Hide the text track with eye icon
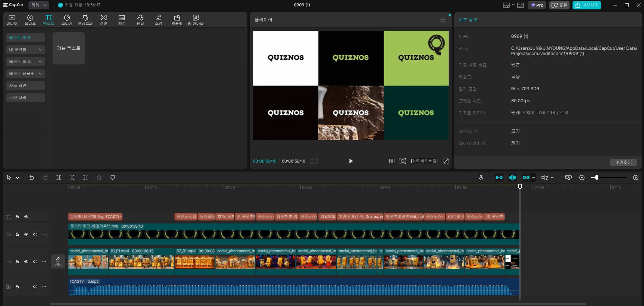644x306 pixels. tap(26, 217)
